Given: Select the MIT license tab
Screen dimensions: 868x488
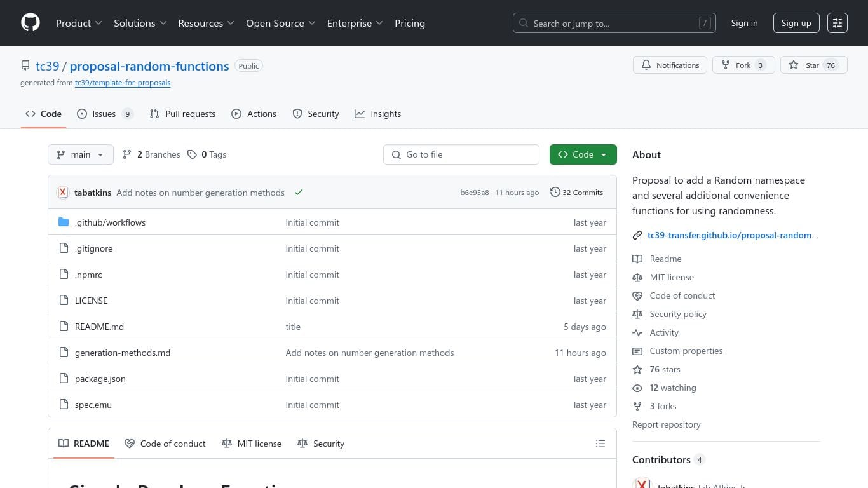Looking at the screenshot, I should [252, 444].
